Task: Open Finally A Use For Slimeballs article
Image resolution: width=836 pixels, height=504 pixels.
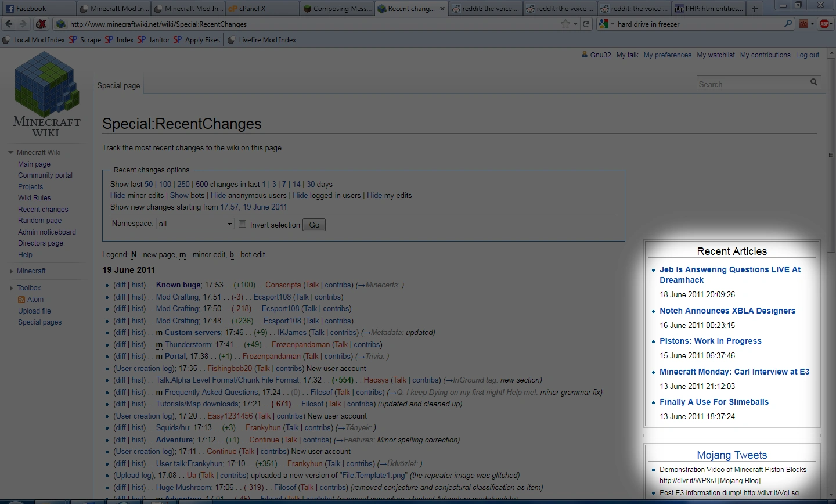Action: pos(714,402)
